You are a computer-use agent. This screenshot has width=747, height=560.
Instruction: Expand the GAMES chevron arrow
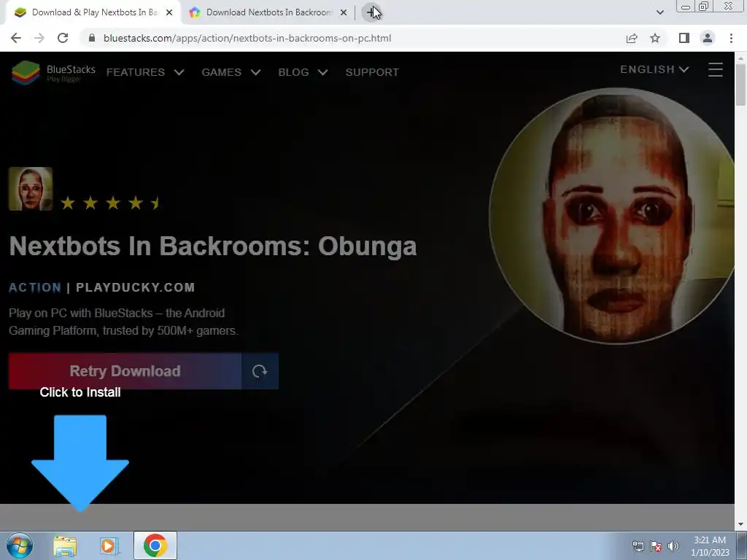pos(256,72)
